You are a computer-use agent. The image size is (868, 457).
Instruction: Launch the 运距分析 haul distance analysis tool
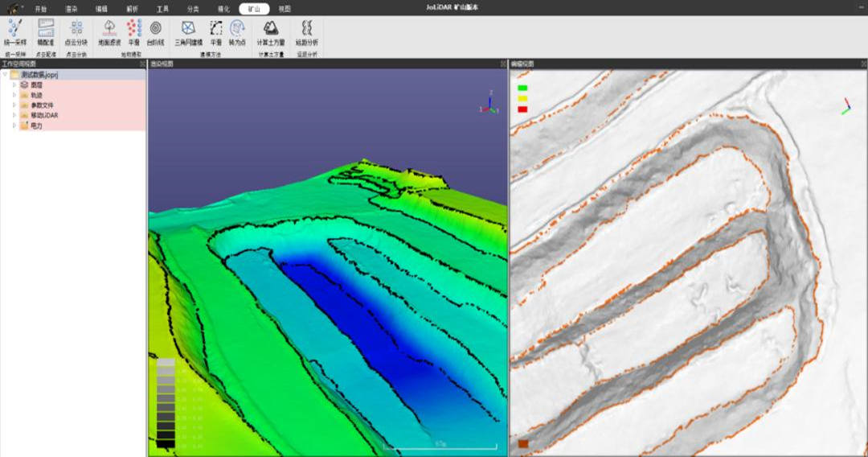tap(306, 29)
